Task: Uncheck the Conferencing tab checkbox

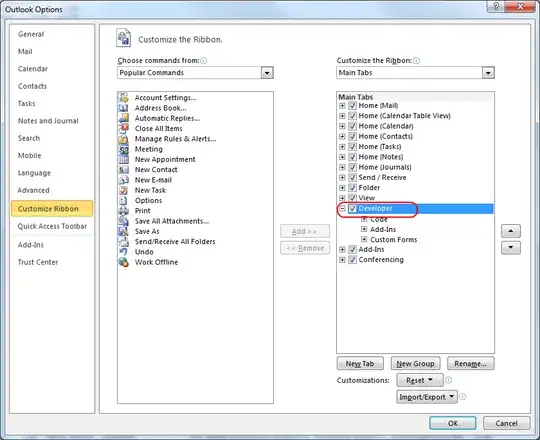Action: pos(352,260)
